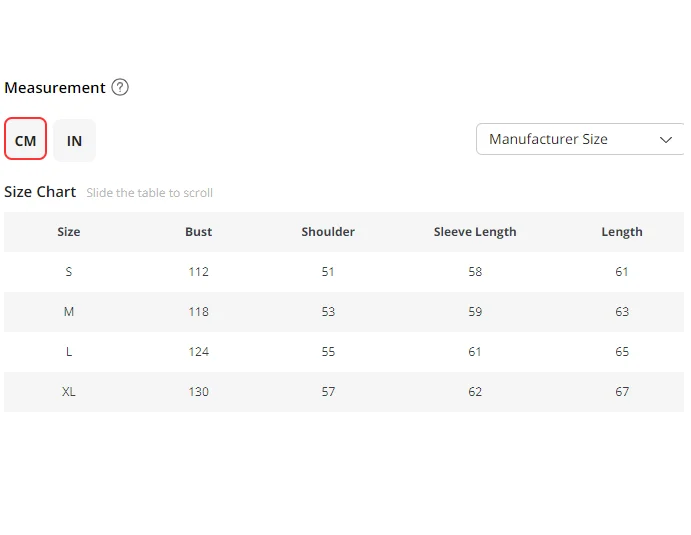Click the Length column header
The image size is (691, 535).
(x=622, y=232)
